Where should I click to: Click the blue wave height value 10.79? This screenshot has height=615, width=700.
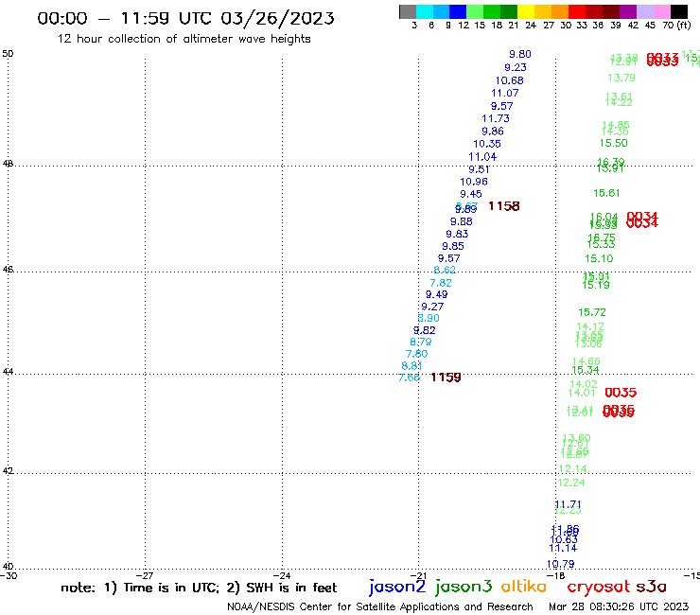pyautogui.click(x=560, y=564)
